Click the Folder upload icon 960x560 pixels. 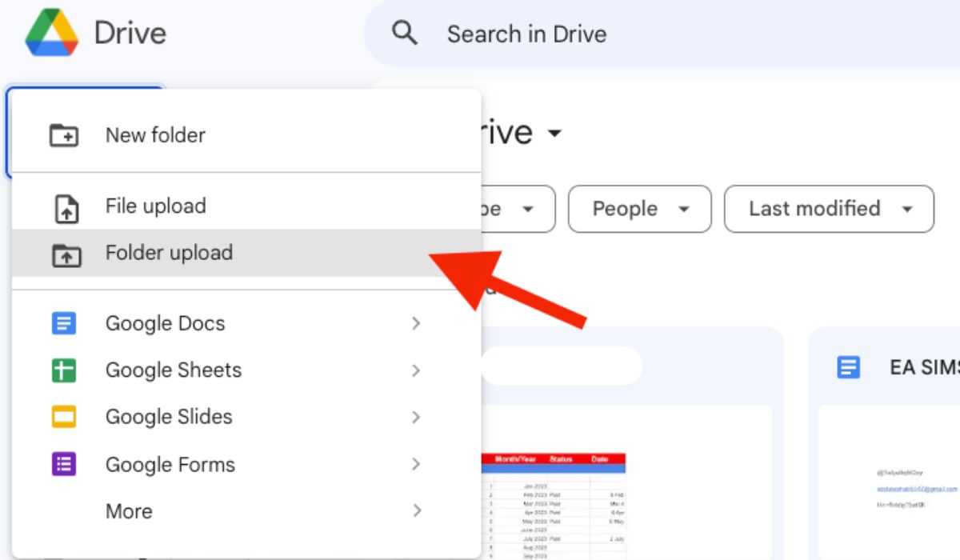66,253
